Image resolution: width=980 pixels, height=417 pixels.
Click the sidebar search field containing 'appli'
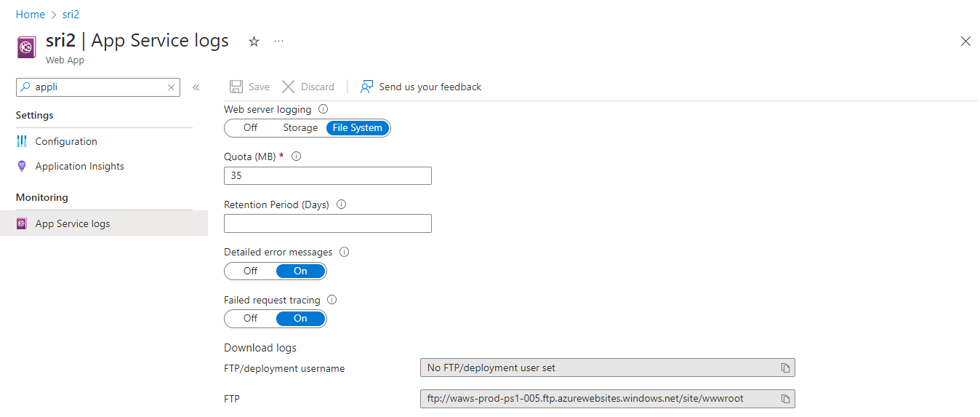(x=98, y=87)
